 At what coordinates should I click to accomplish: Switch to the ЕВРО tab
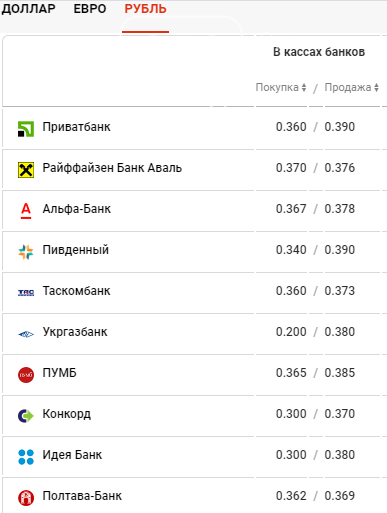point(90,9)
